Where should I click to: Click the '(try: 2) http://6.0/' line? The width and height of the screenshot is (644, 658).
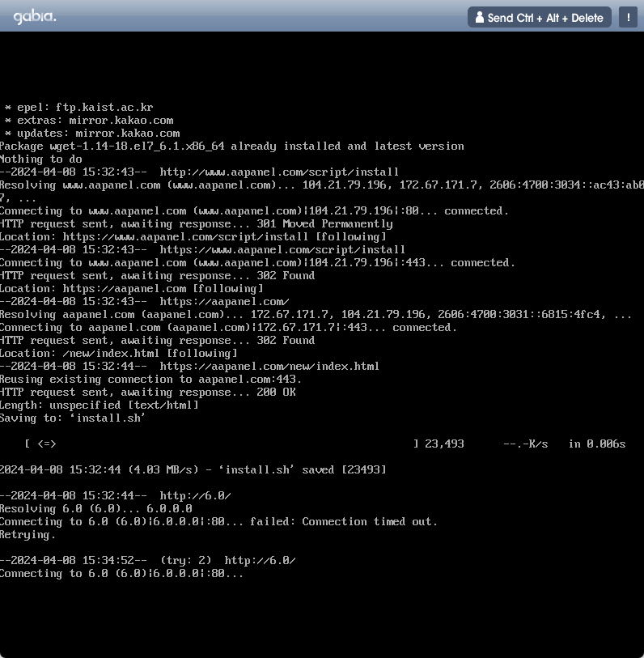tap(148, 561)
